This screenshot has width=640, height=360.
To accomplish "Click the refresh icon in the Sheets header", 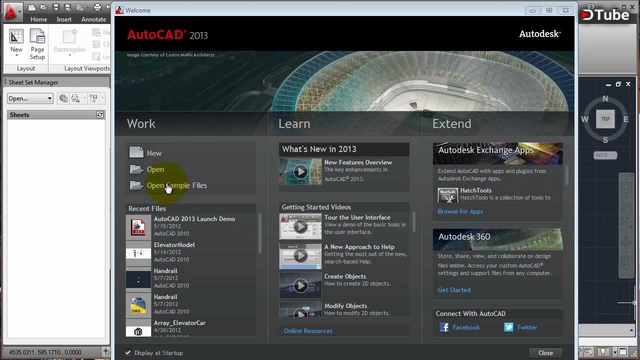I will click(x=100, y=115).
